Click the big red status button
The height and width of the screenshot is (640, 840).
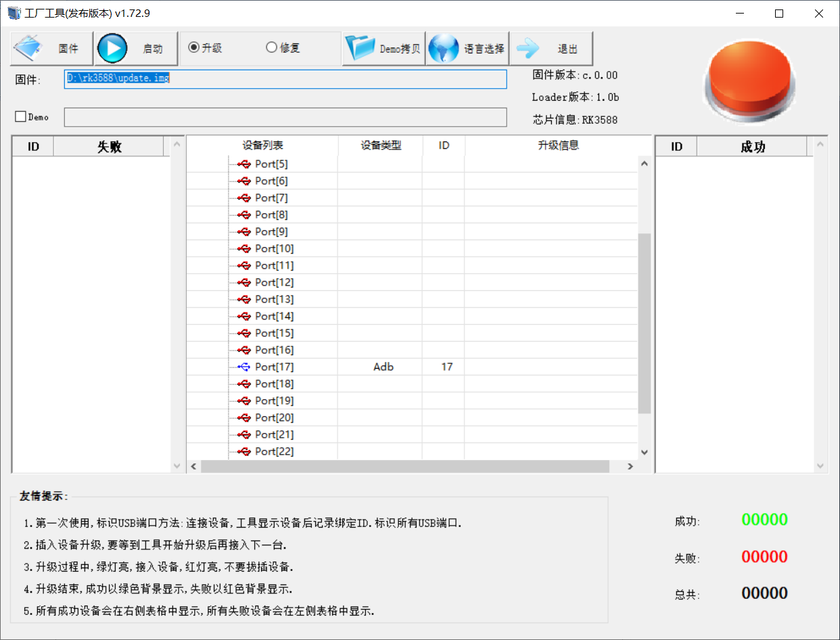(748, 81)
